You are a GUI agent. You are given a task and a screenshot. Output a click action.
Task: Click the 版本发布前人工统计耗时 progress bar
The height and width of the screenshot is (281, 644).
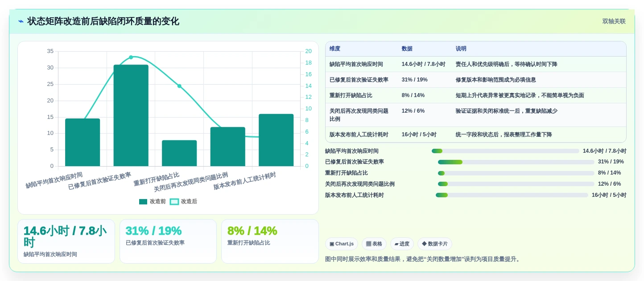pyautogui.click(x=512, y=195)
